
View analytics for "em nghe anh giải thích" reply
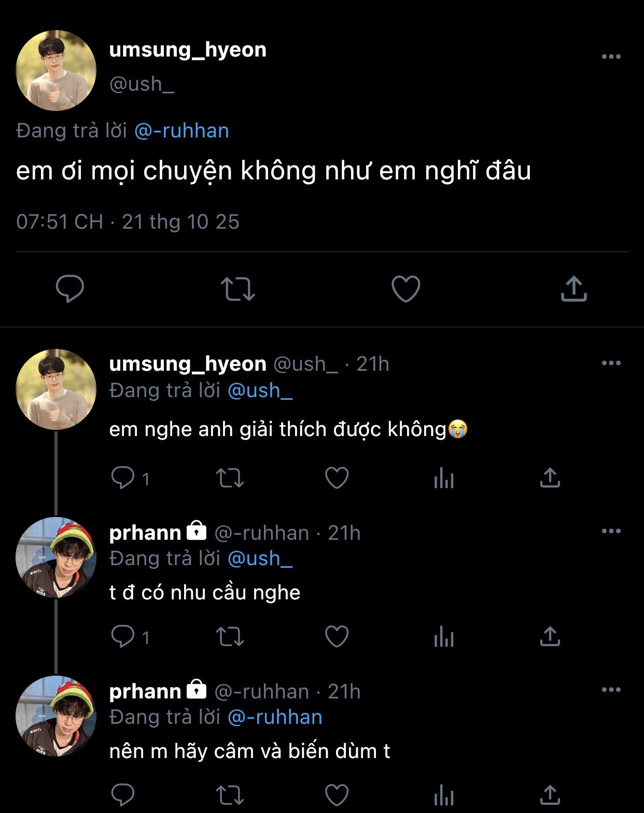444,478
